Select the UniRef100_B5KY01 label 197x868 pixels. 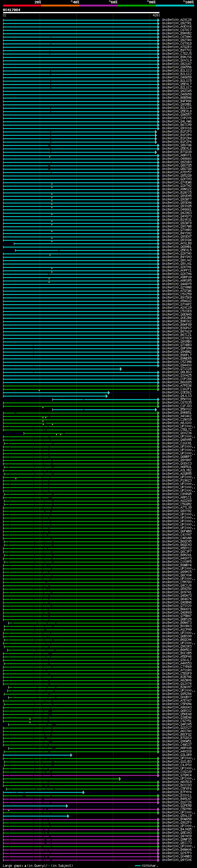(x=176, y=399)
